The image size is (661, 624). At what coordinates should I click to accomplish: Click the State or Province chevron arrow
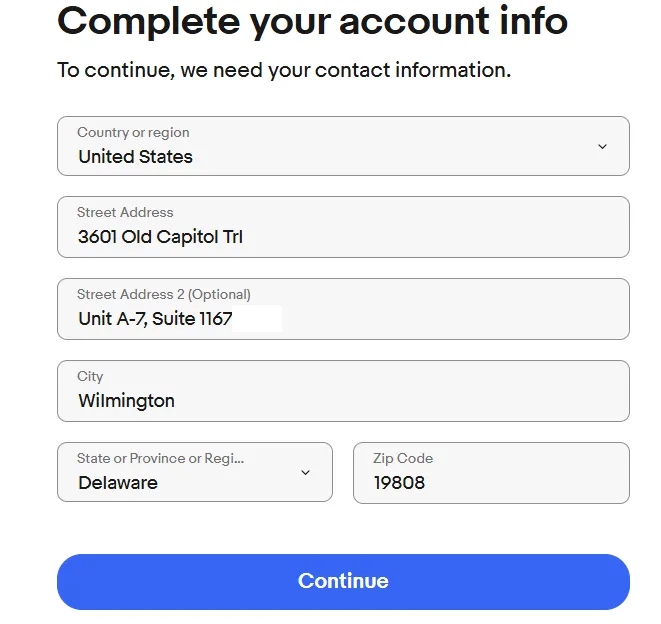(x=306, y=472)
